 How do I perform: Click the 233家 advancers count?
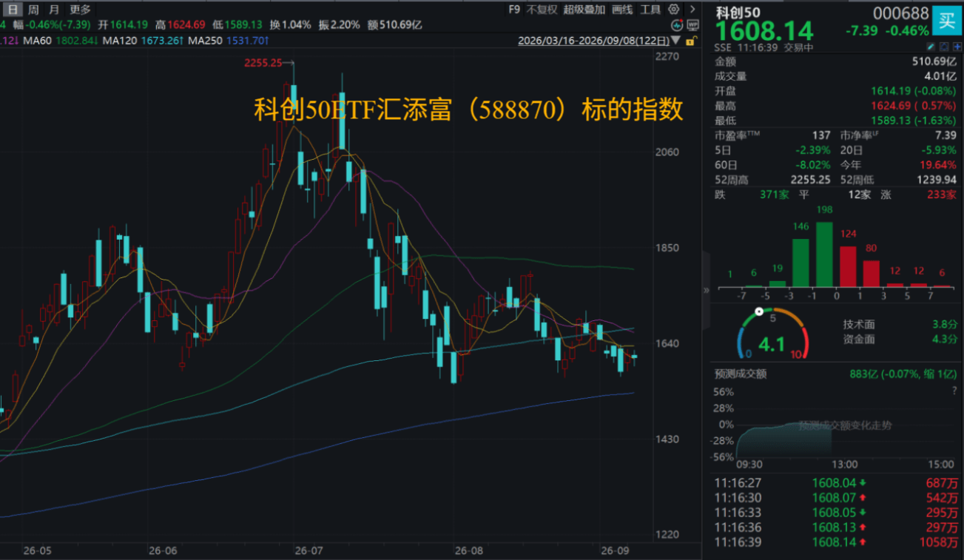pyautogui.click(x=942, y=195)
